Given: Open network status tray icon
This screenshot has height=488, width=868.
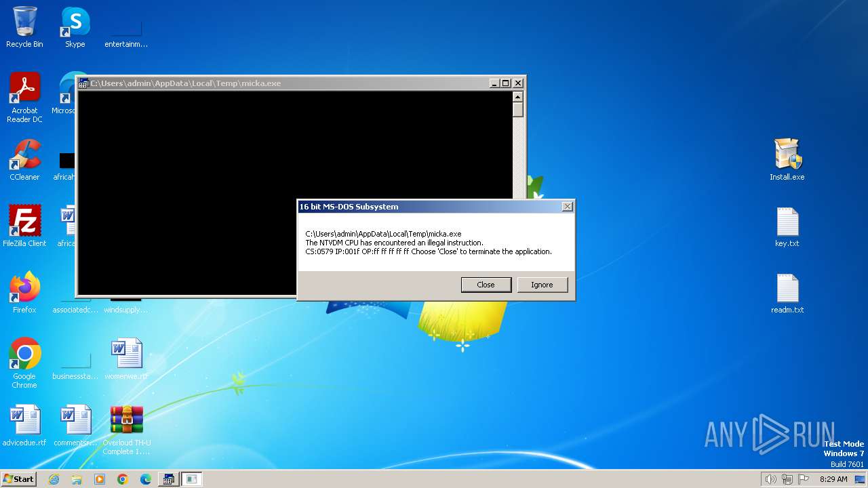Looking at the screenshot, I should click(787, 479).
